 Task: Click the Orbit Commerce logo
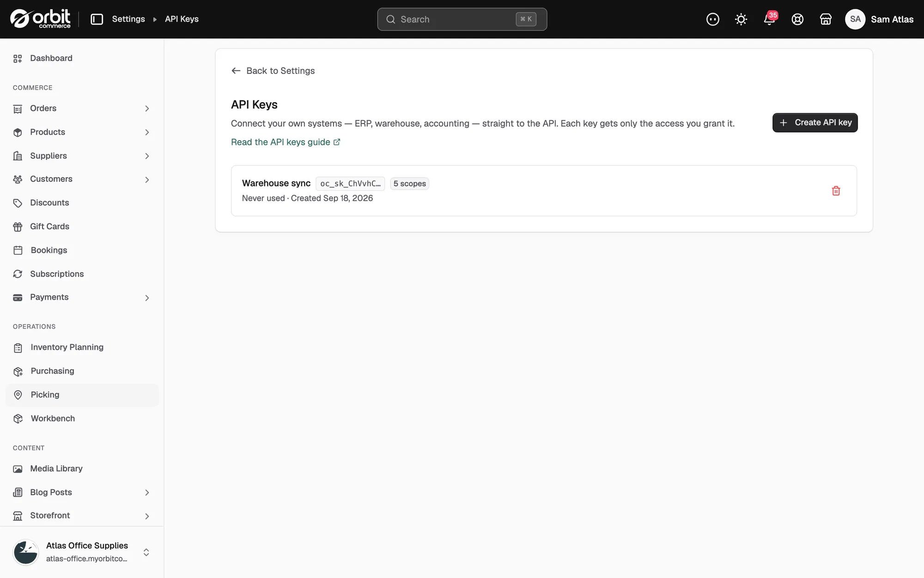pos(41,19)
